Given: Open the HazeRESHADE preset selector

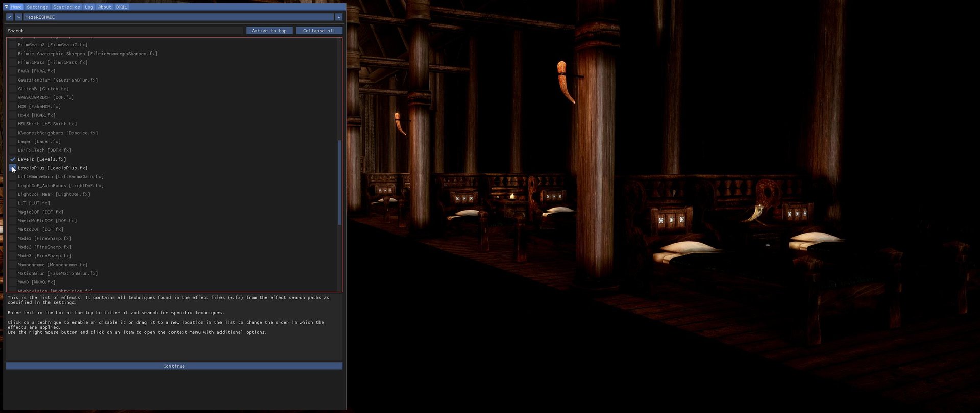Looking at the screenshot, I should (x=178, y=17).
